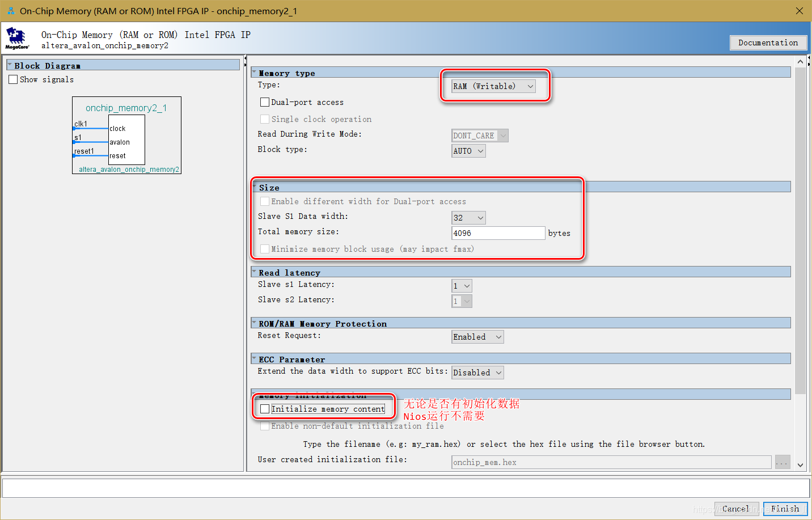Open the Documentation button
Screen dimensions: 812x520
point(768,43)
